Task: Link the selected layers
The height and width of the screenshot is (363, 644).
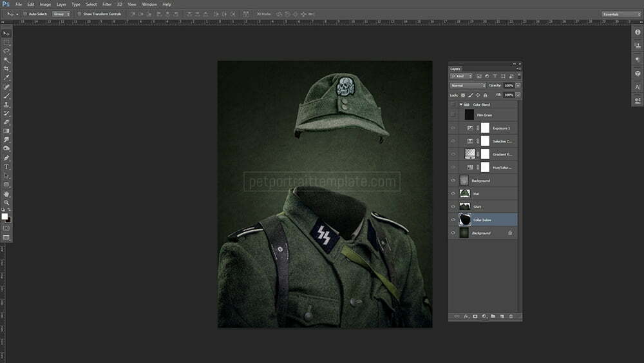Action: [457, 317]
